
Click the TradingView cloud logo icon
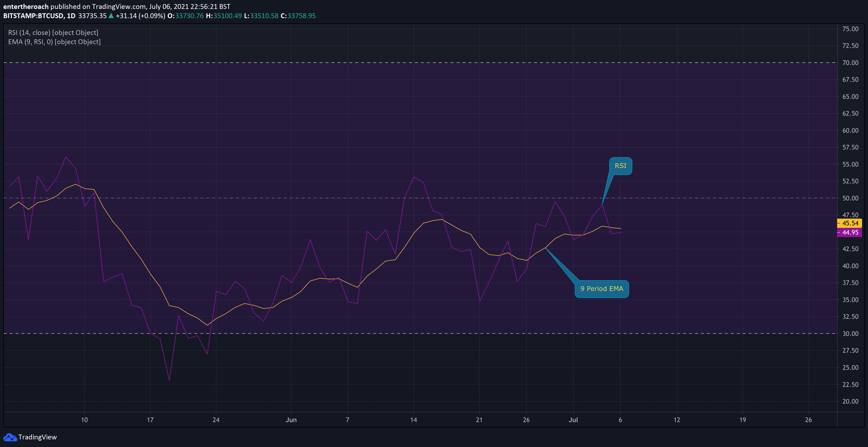10,437
